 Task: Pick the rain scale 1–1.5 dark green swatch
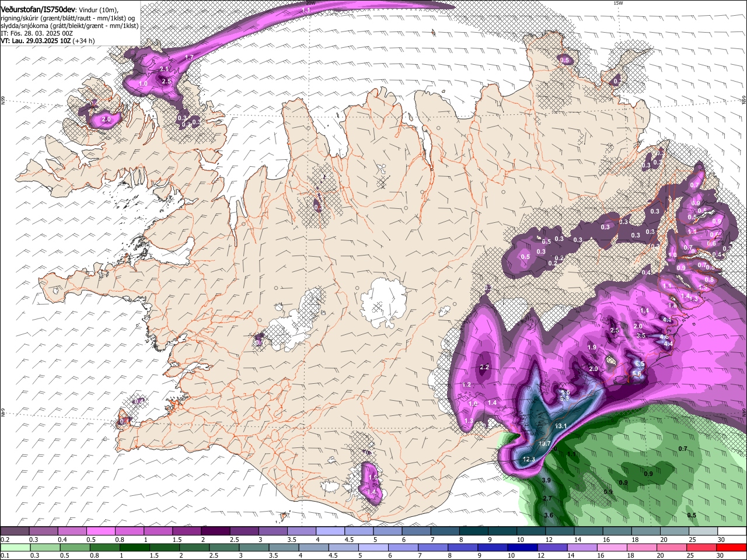(x=134, y=548)
